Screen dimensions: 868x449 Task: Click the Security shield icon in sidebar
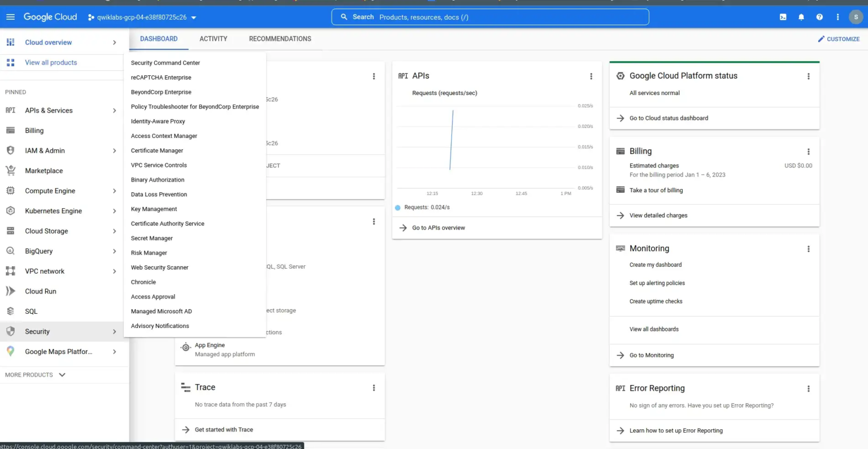[10, 331]
